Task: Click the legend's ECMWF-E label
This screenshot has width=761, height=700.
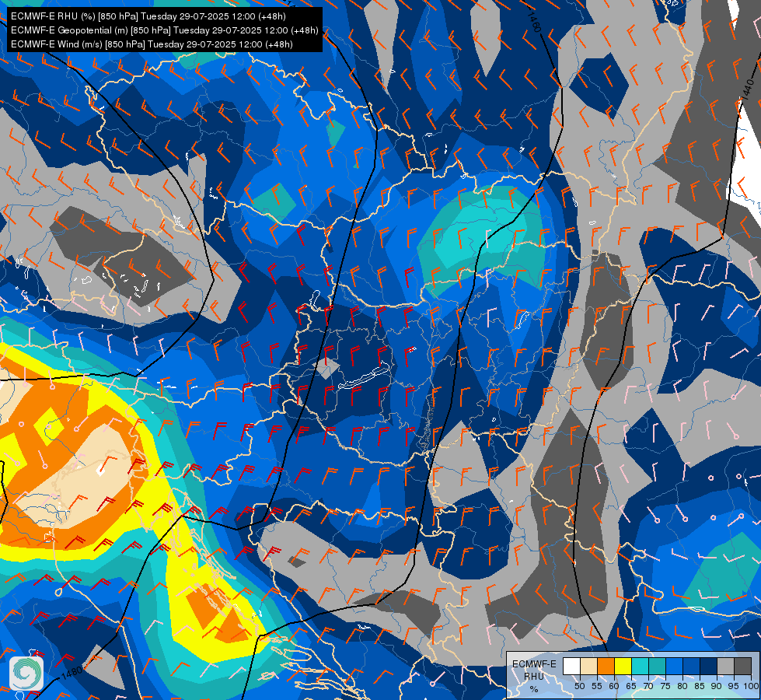Action: click(x=534, y=664)
